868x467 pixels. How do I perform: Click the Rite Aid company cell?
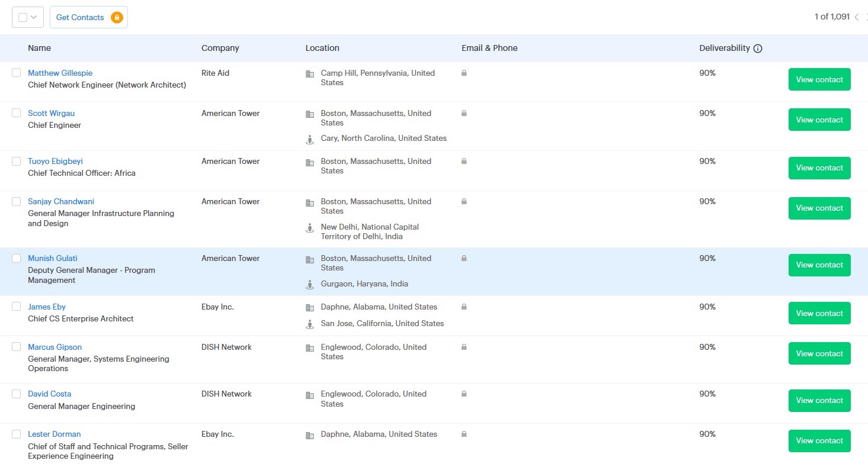215,73
